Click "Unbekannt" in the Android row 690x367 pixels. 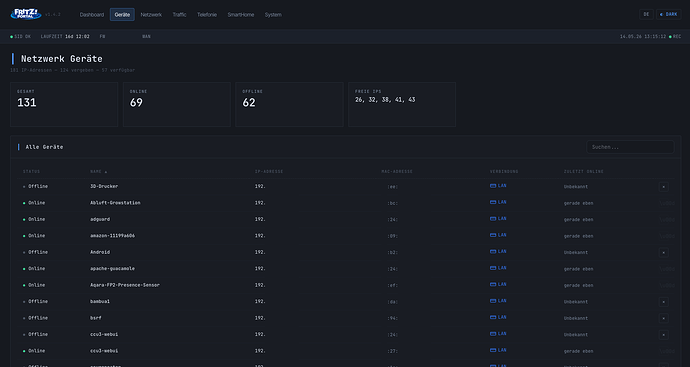(576, 253)
